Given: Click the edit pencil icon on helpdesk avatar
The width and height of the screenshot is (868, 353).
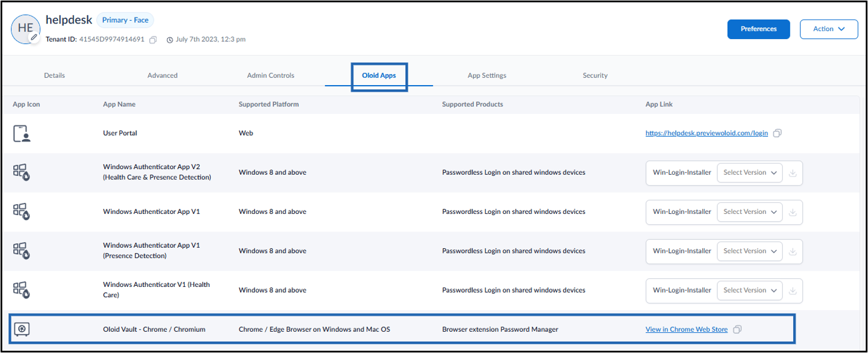Looking at the screenshot, I should [34, 37].
